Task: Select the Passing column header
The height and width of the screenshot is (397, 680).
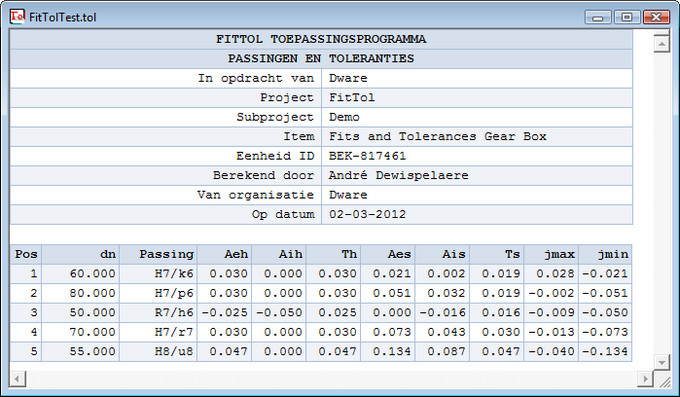Action: pos(158,254)
